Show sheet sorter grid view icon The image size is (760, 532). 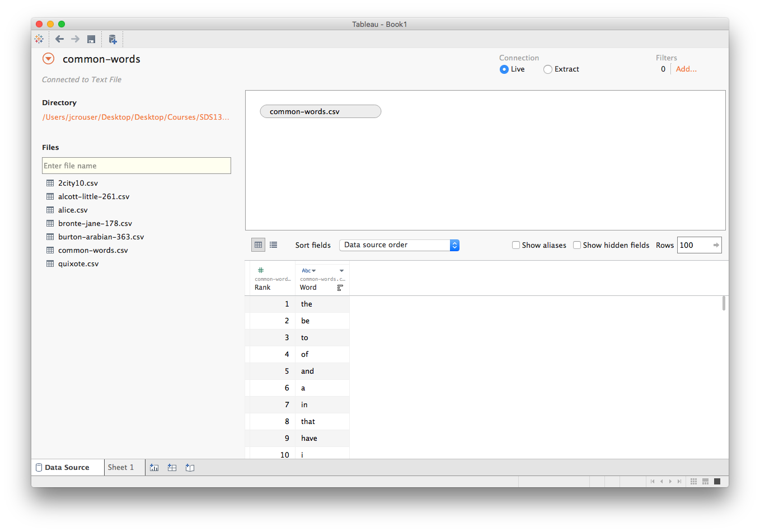pyautogui.click(x=694, y=481)
